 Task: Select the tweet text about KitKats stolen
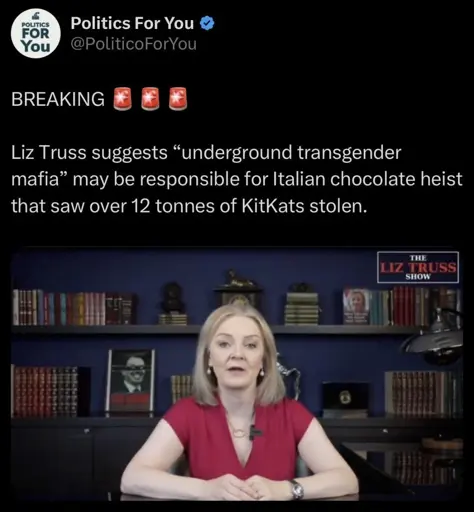pos(237,179)
